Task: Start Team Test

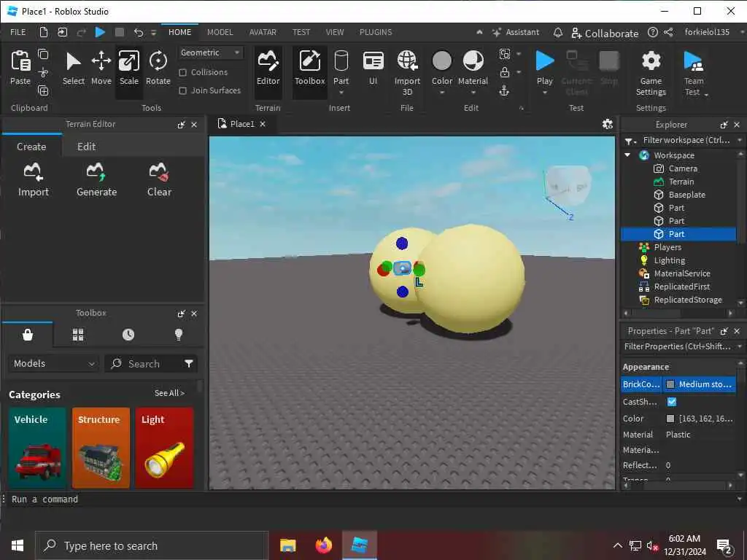Action: pyautogui.click(x=694, y=72)
